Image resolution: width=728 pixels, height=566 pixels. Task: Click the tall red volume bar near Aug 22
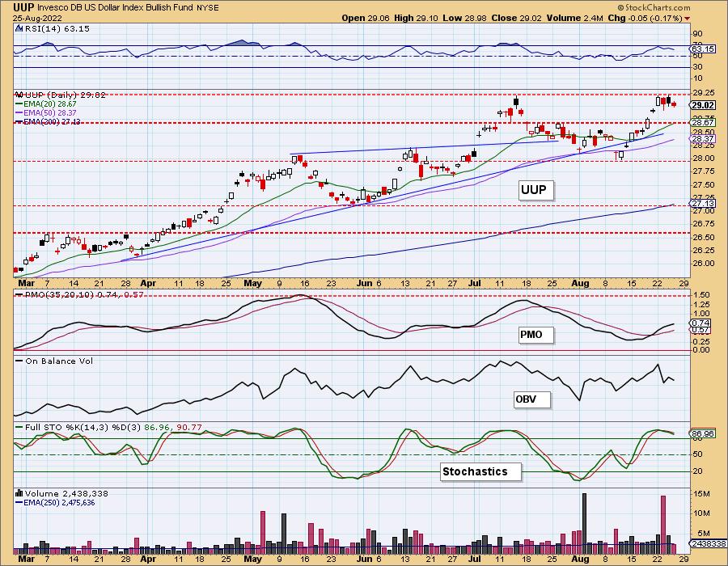tap(663, 525)
